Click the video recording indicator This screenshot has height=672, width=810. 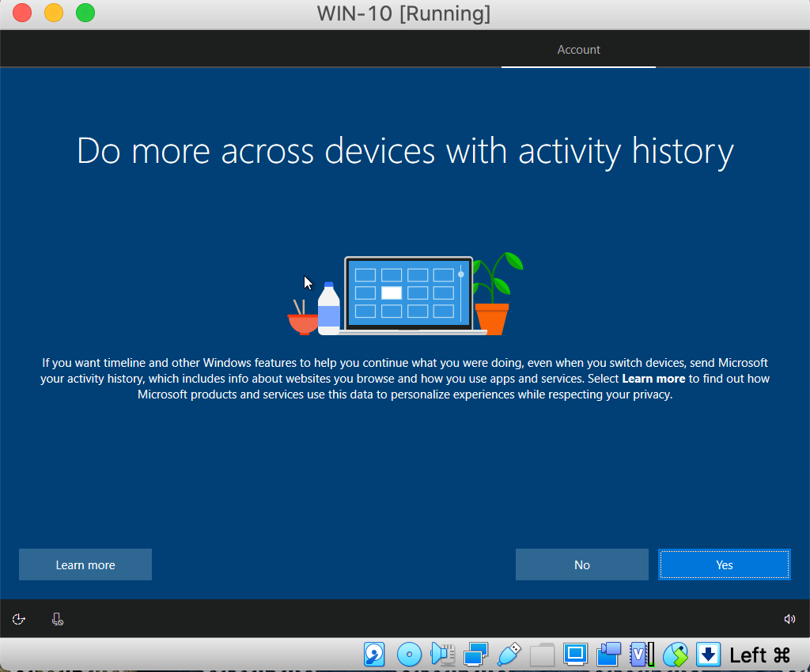click(x=608, y=655)
